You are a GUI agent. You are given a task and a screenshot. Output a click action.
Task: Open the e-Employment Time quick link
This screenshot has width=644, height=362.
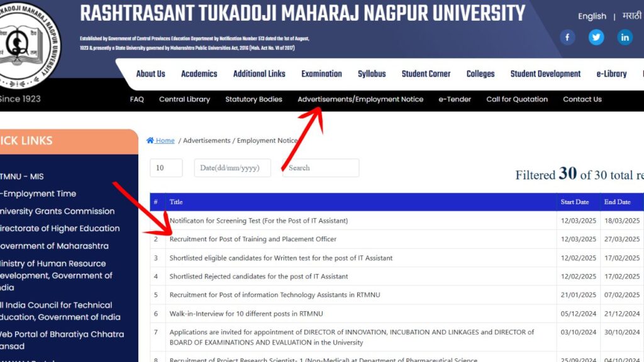pos(38,194)
